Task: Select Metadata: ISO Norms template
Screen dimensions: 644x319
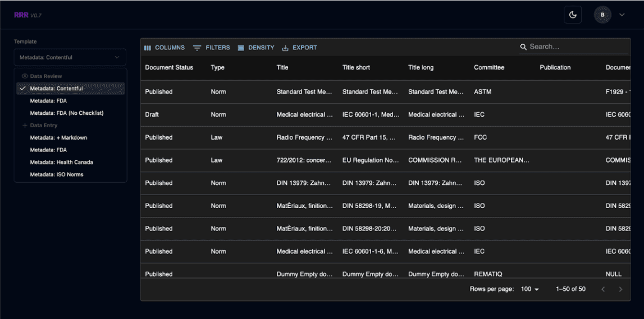Action: [x=70, y=175]
